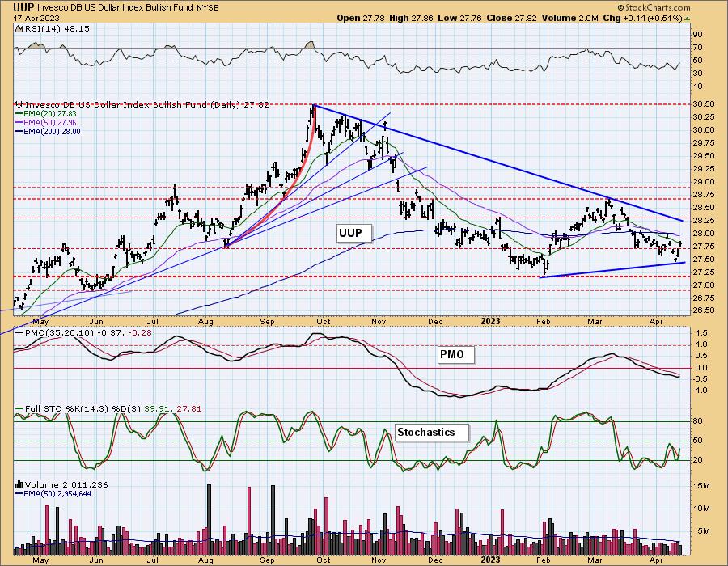Click the Oct label on the bottom volume time axis
728x566 pixels.
(x=324, y=560)
